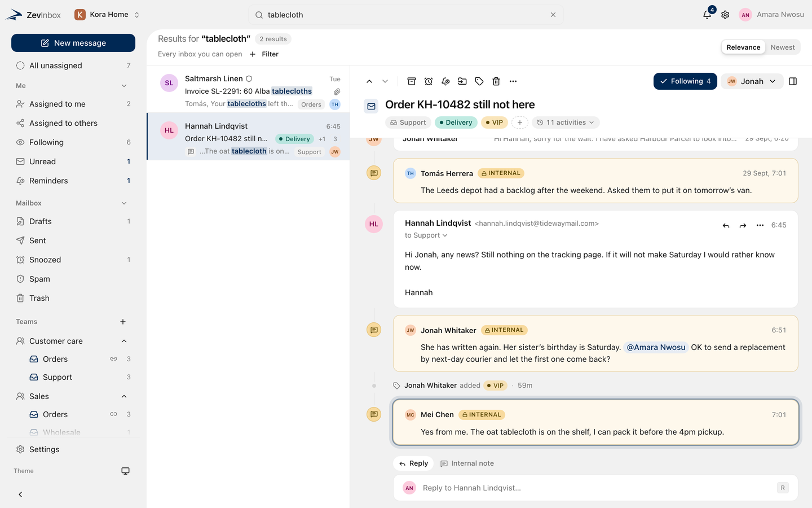
Task: Set a reminder using the bell-clock icon
Action: click(445, 81)
